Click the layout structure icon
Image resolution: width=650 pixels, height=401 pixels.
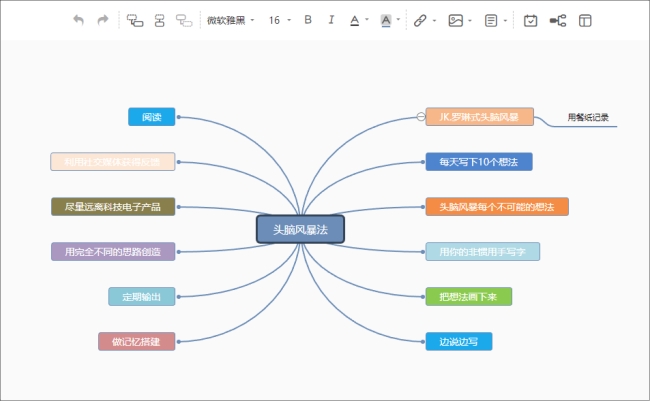(558, 20)
